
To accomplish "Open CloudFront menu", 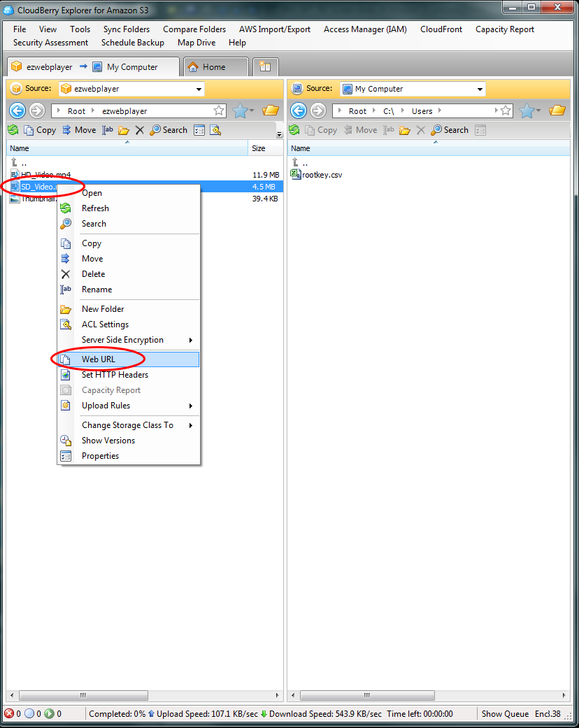I will pos(441,29).
